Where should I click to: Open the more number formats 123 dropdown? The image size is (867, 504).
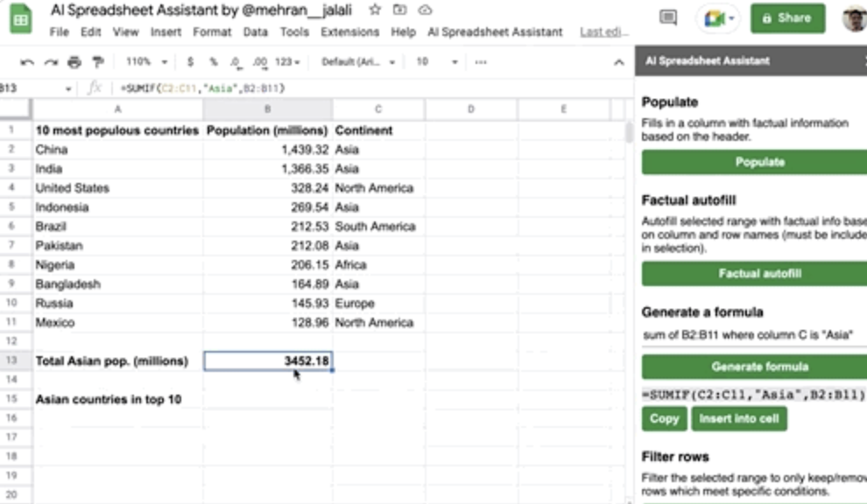287,62
